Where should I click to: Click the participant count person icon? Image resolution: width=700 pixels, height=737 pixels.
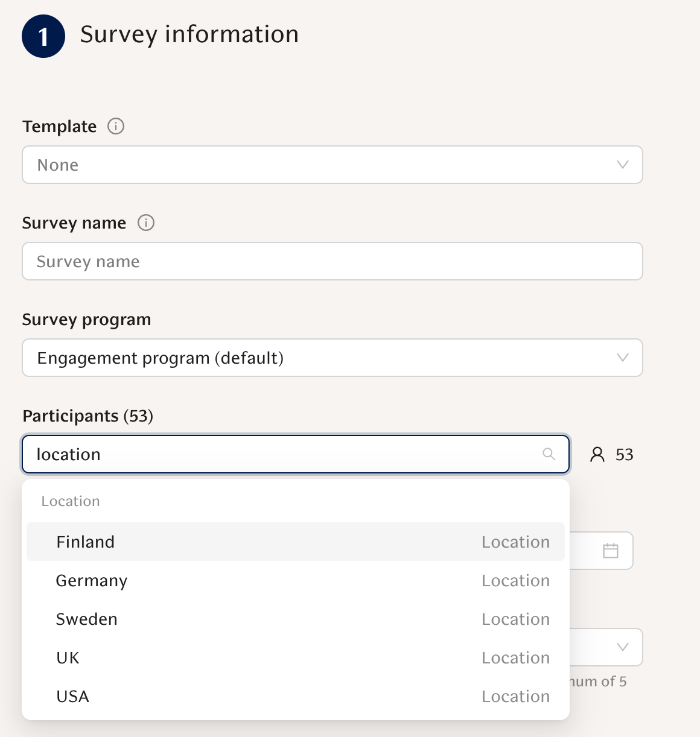coord(597,454)
